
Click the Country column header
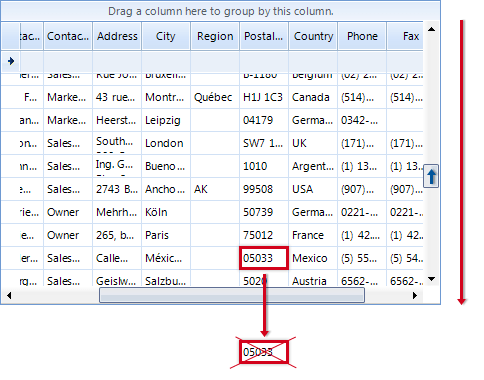click(x=313, y=36)
